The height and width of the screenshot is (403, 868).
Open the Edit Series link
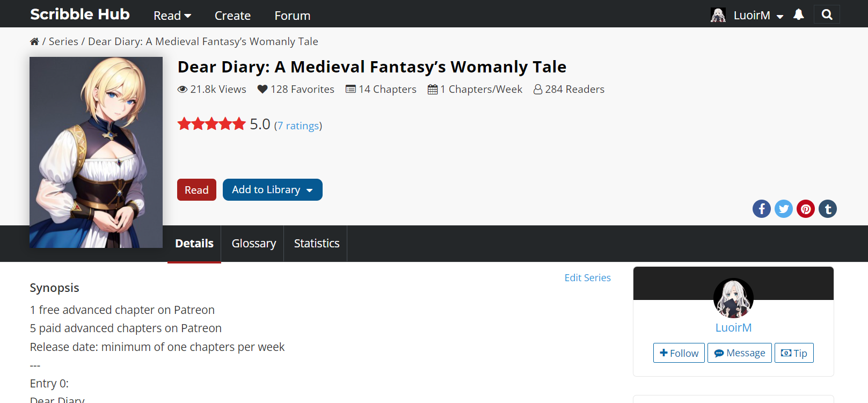pyautogui.click(x=587, y=277)
